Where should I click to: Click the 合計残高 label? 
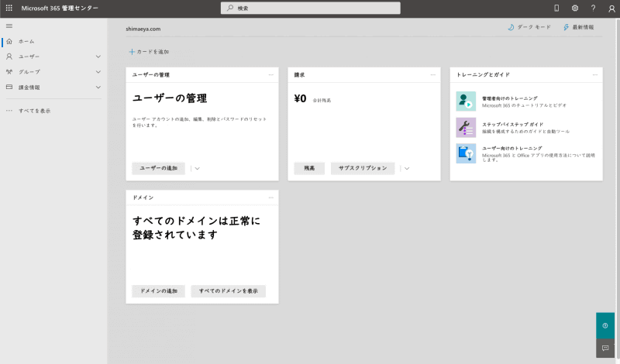tap(322, 101)
